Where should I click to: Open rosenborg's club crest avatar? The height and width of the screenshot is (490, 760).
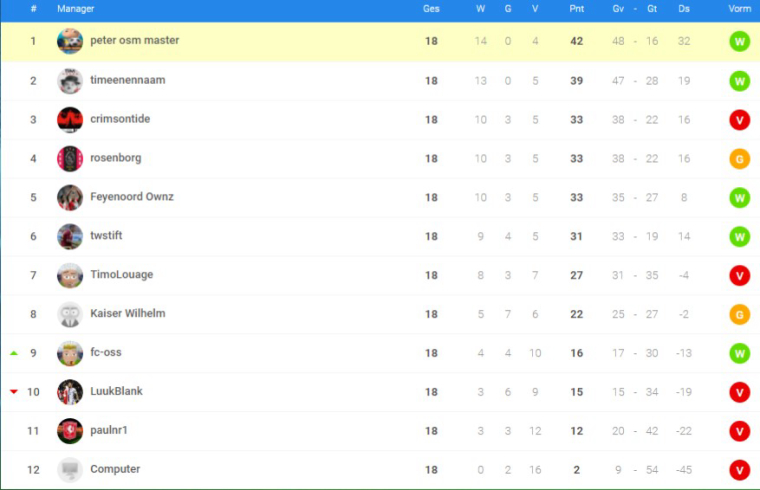[70, 158]
